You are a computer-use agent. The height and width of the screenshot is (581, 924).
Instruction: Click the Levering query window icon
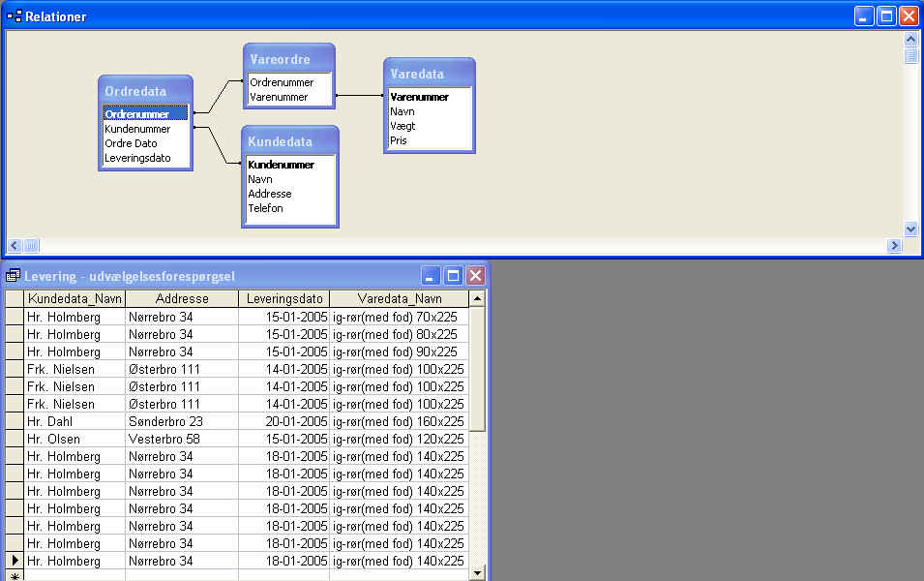pos(14,276)
